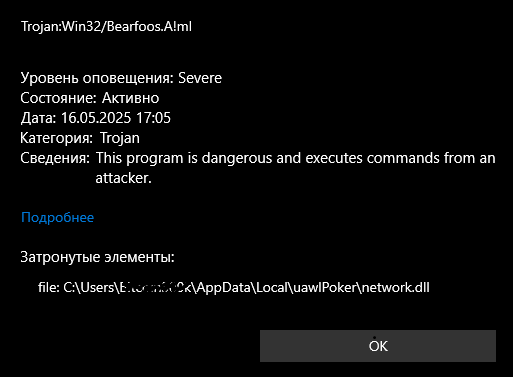Select the network.dll filename in the path
Screen dimensions: 513x377
395,287
